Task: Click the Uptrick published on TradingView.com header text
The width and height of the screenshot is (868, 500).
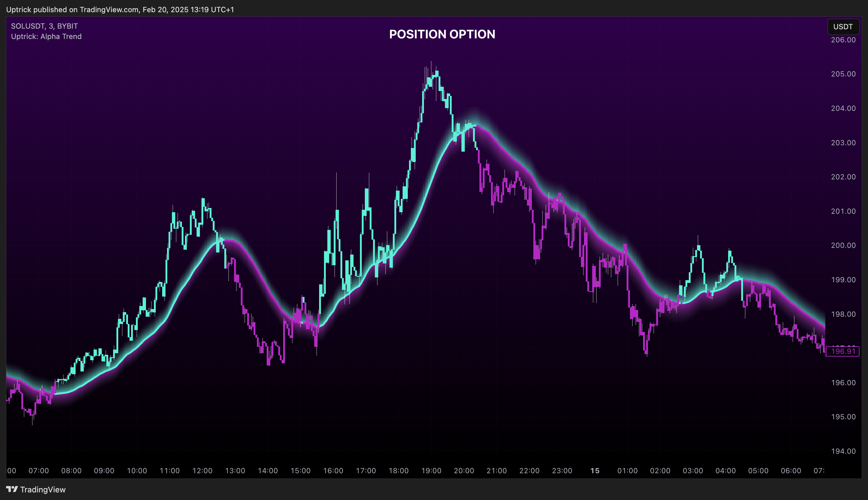Action: click(x=120, y=10)
